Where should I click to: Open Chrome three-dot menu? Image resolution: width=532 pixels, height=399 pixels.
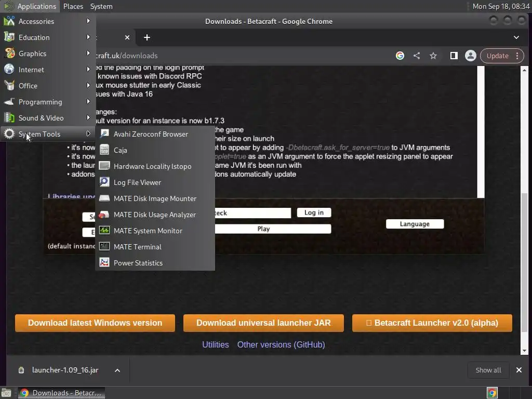tap(517, 56)
